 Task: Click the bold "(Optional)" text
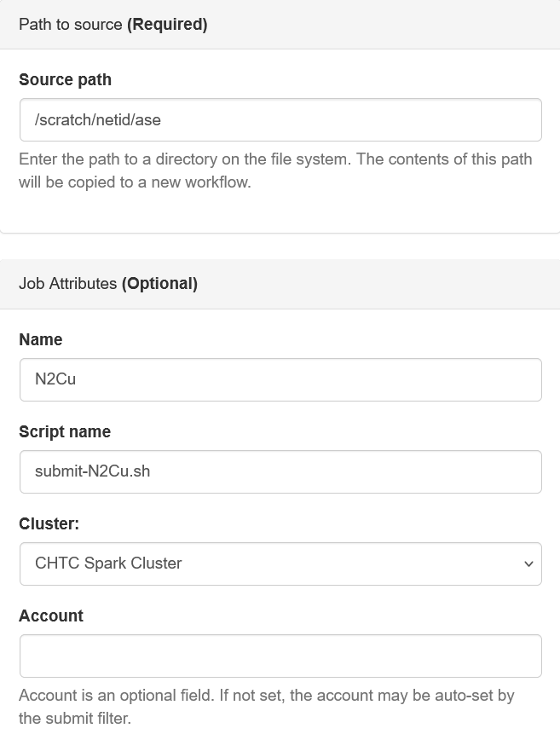coord(159,284)
